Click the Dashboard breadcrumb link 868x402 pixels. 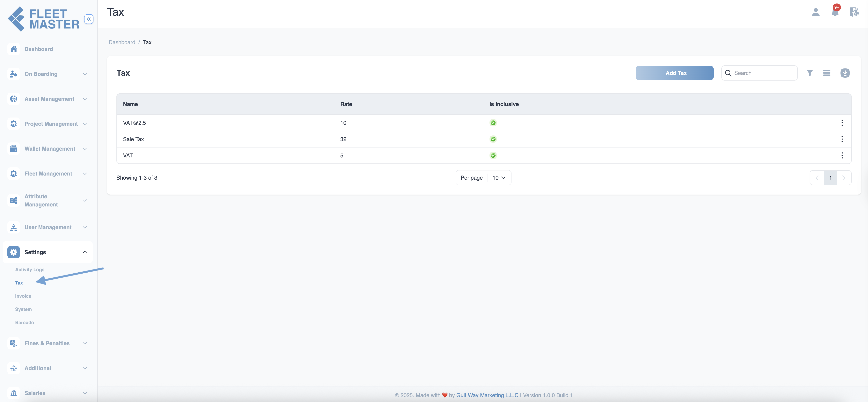[x=122, y=42]
